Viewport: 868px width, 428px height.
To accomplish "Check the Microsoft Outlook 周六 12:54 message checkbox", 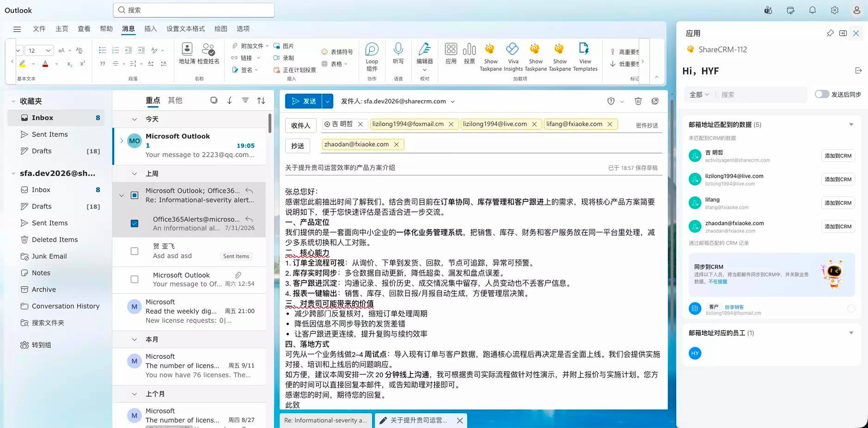I will coord(134,279).
